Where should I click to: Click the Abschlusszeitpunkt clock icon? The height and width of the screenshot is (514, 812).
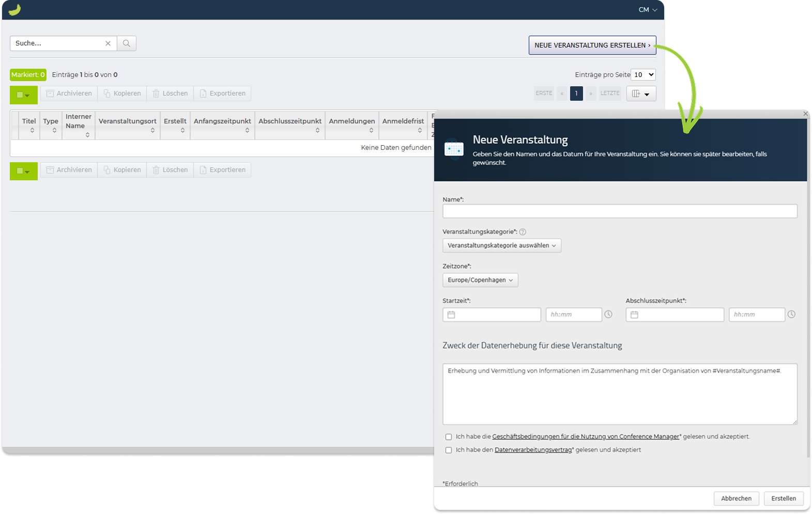click(791, 314)
